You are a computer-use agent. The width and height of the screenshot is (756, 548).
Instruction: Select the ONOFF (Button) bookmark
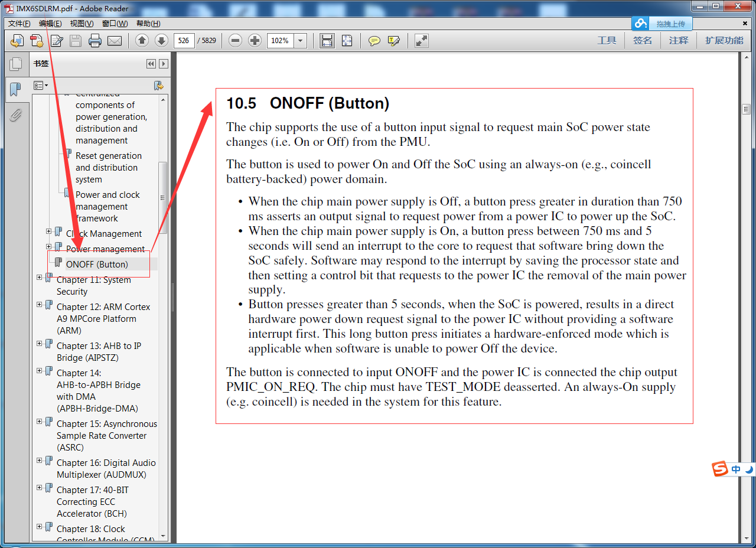click(x=97, y=264)
